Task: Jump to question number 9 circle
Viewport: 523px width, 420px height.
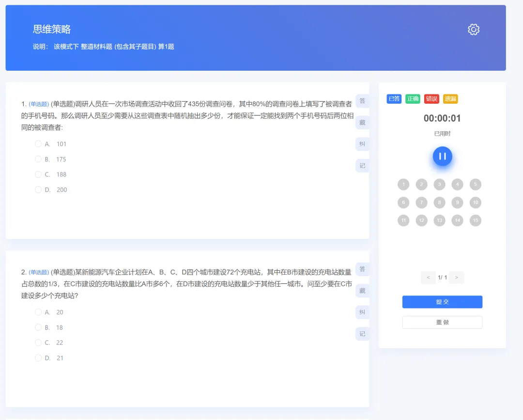Action: [x=457, y=202]
